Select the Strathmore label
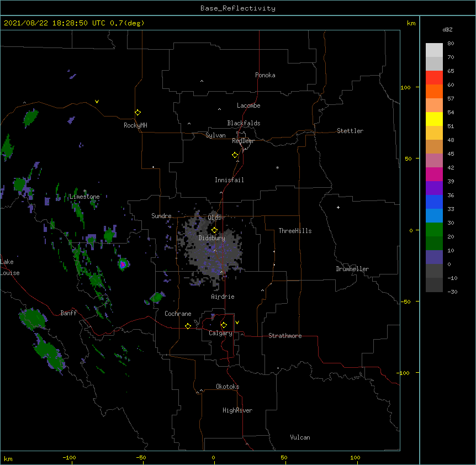 pyautogui.click(x=285, y=336)
